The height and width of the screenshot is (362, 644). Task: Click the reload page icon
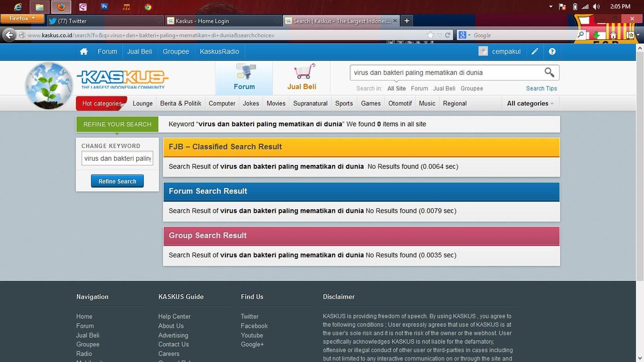click(448, 35)
